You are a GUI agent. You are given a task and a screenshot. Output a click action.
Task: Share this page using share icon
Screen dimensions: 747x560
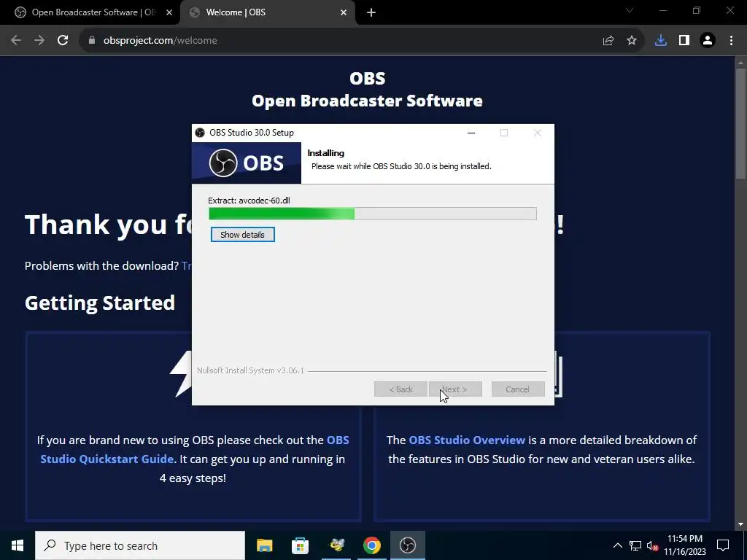[x=608, y=41]
